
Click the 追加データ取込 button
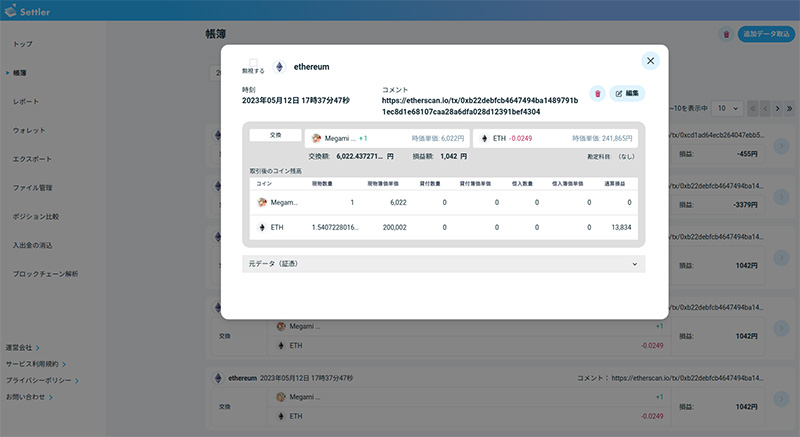[766, 34]
